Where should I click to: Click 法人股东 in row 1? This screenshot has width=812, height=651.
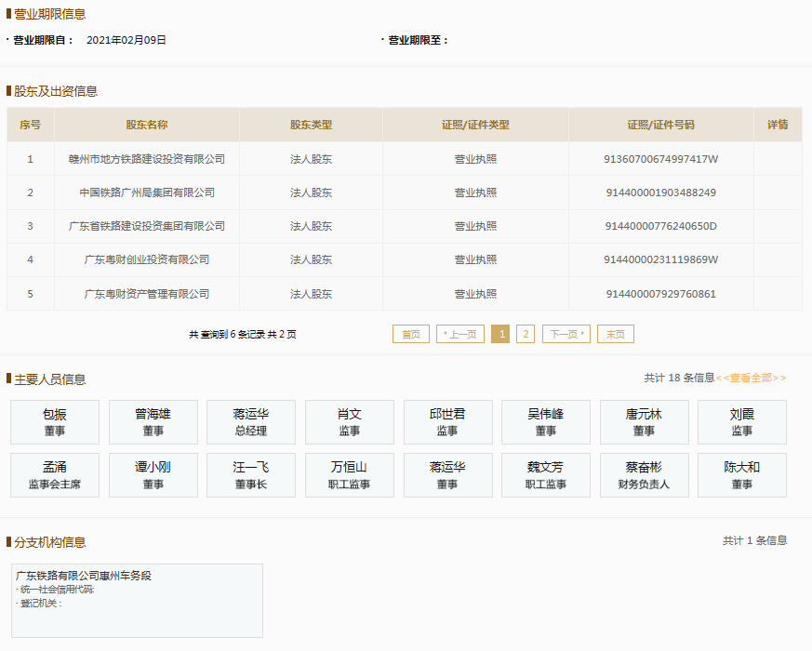click(x=312, y=159)
